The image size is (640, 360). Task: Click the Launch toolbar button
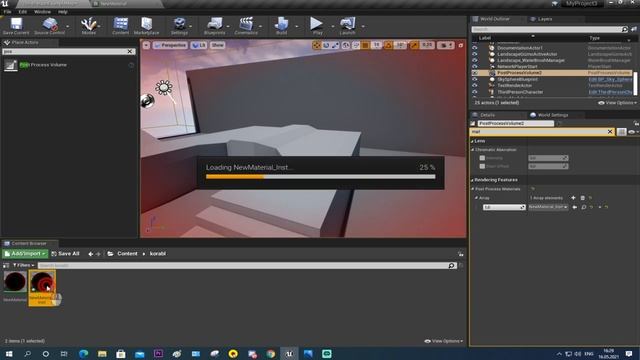[x=347, y=26]
